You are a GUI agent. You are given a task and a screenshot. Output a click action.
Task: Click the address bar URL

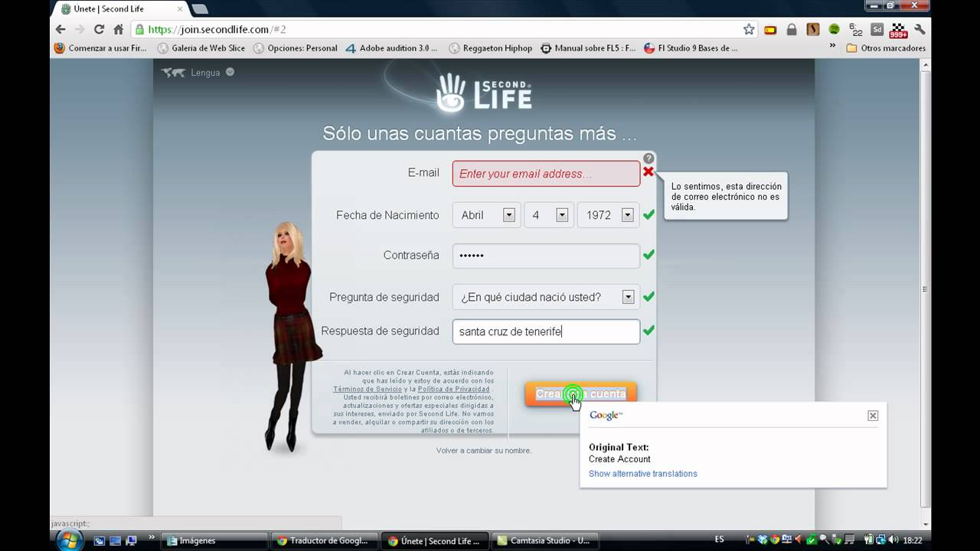tap(217, 29)
